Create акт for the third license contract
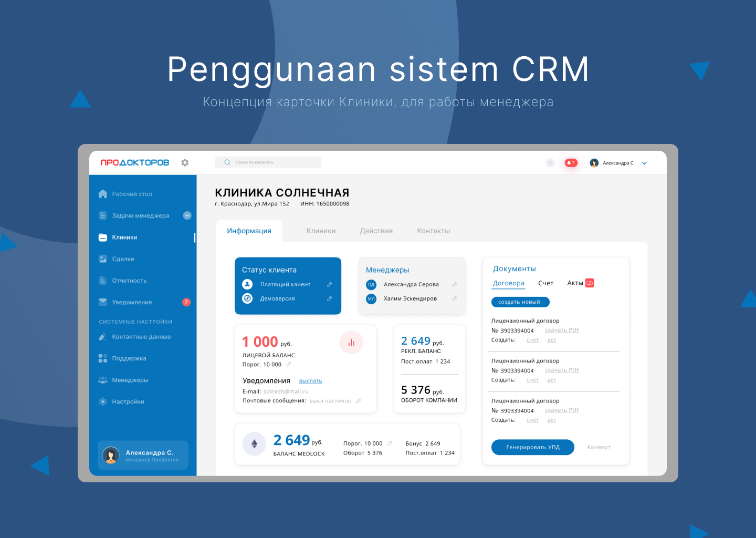This screenshot has width=756, height=538. (x=552, y=420)
